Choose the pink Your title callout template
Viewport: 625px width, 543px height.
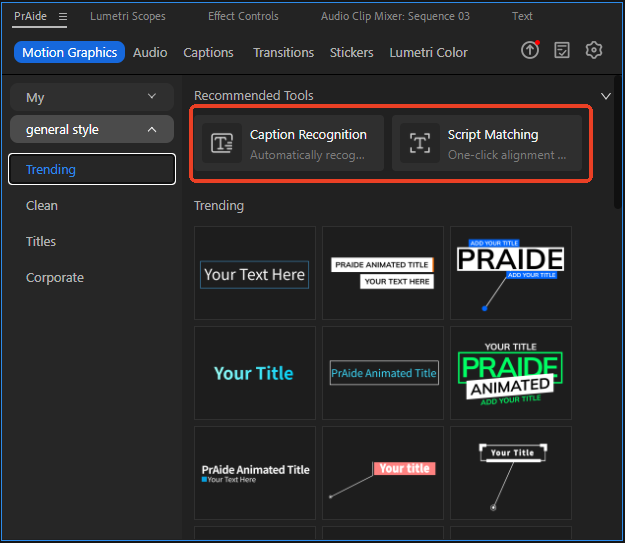point(383,473)
